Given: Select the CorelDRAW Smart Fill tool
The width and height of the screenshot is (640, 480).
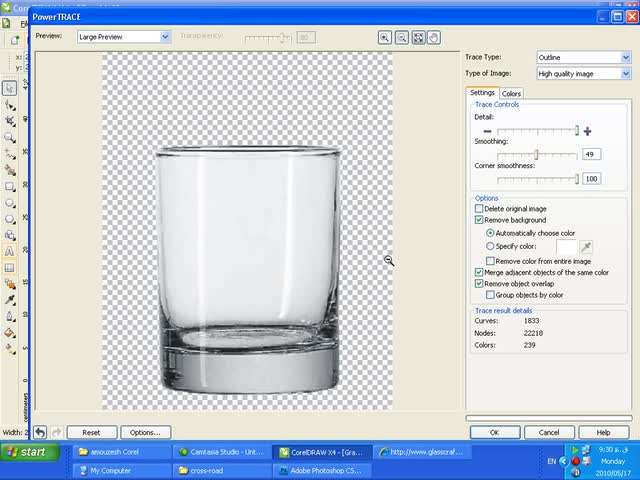Looking at the screenshot, I should point(9,170).
